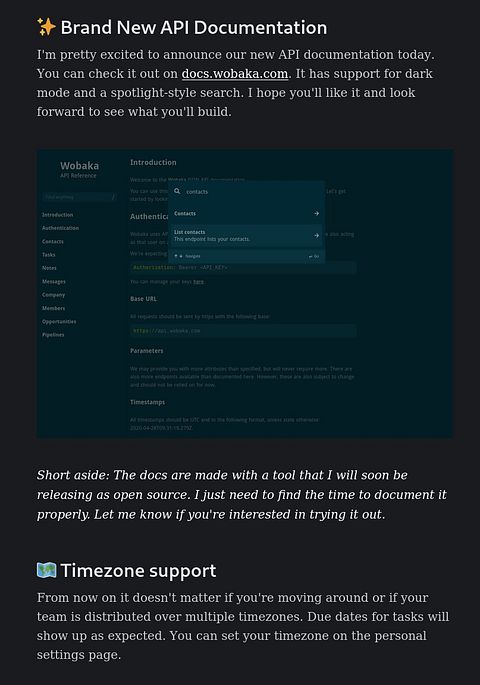
Task: Open Authentication in the docs sidebar
Action: 60,228
